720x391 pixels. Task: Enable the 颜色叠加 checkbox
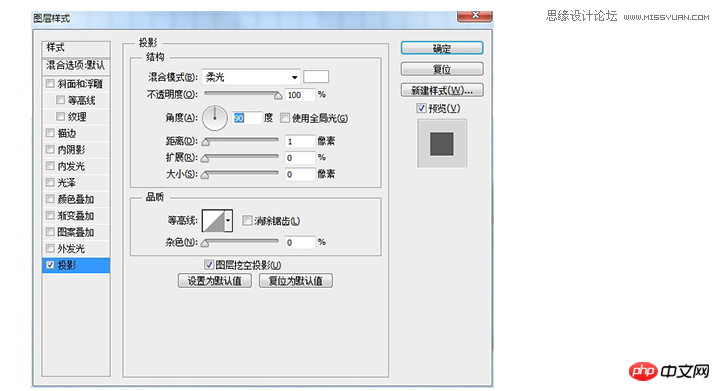[x=50, y=199]
